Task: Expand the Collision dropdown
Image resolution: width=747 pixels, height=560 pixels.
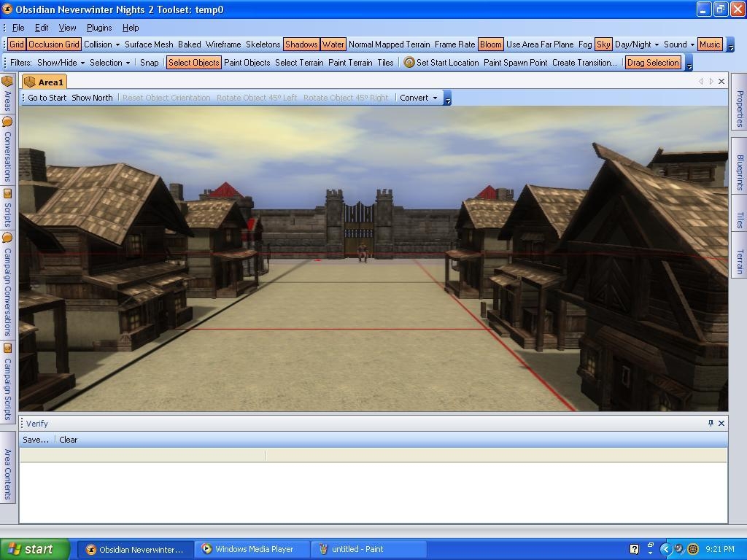Action: click(x=101, y=44)
